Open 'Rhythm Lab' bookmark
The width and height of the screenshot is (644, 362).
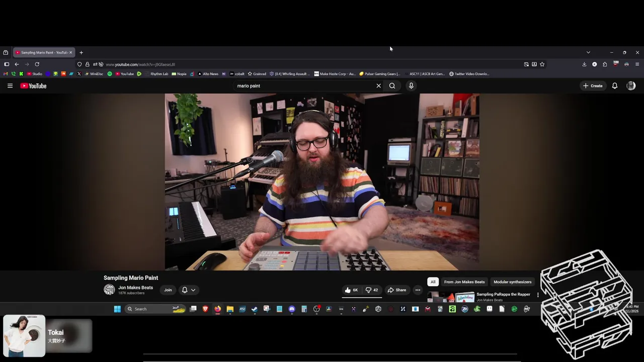(156, 74)
